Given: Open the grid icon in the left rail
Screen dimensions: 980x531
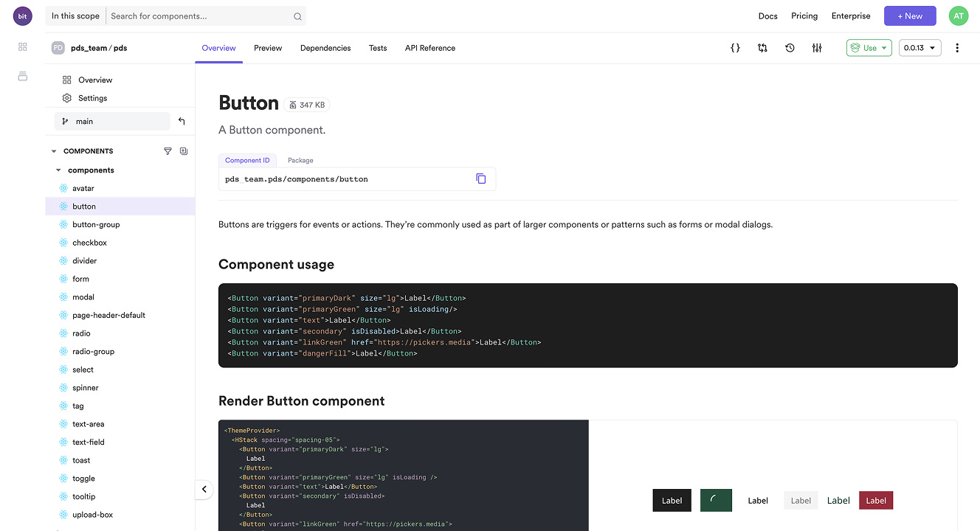Looking at the screenshot, I should 23,47.
